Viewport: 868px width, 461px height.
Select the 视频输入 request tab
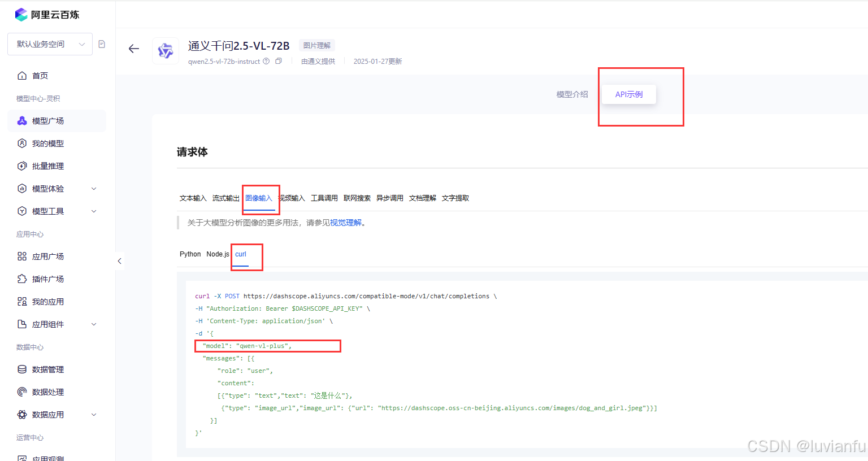click(292, 198)
